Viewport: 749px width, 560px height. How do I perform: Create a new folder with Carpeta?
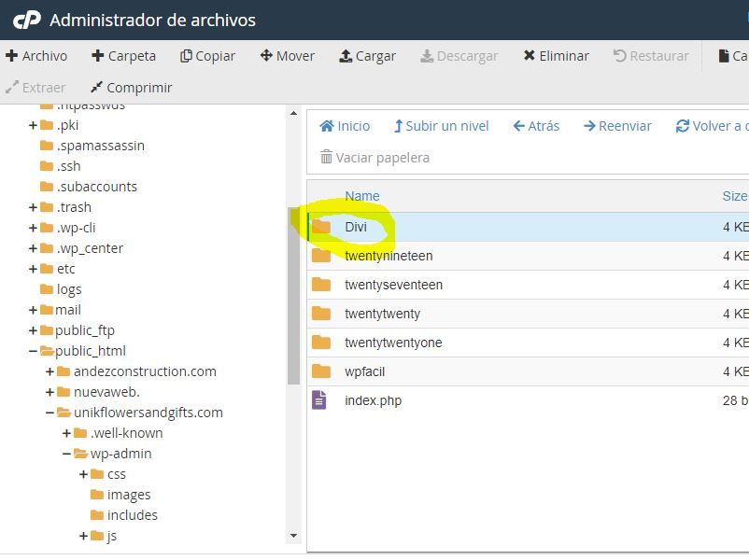click(x=123, y=56)
